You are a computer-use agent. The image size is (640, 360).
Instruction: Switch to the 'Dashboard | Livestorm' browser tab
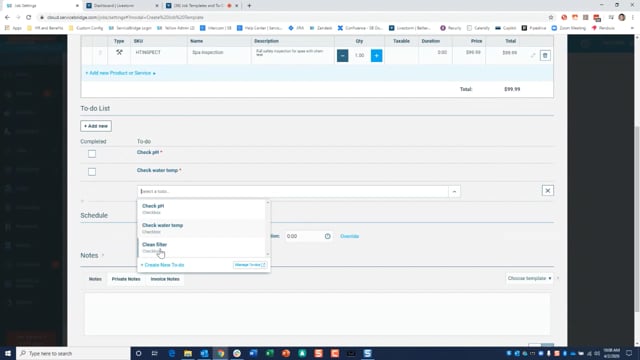tap(122, 6)
